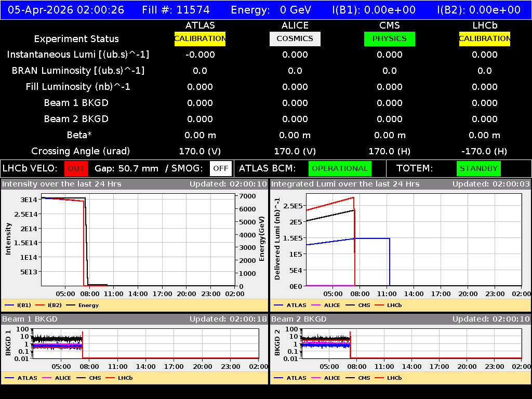Click the CMS PHYSICS status indicator
The height and width of the screenshot is (399, 532).
tap(390, 38)
